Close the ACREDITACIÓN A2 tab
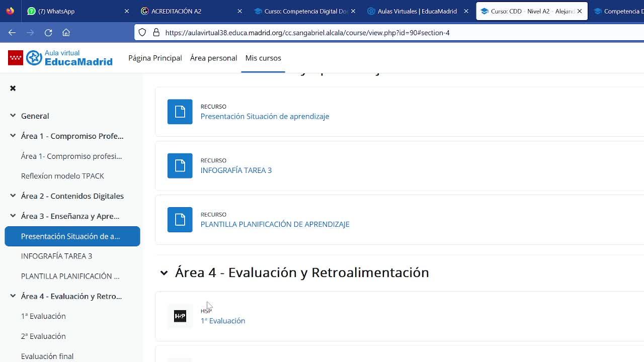This screenshot has height=362, width=644. [x=239, y=11]
